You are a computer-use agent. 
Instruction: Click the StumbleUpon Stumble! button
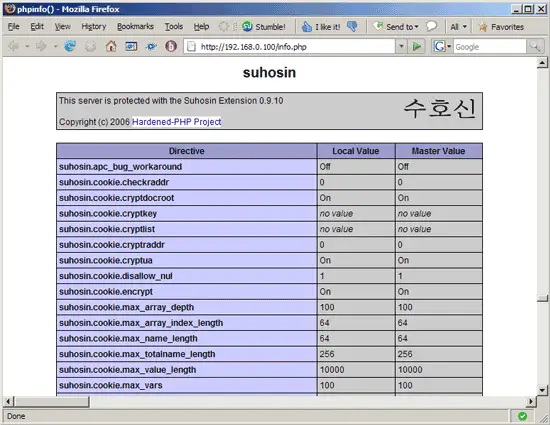click(x=264, y=27)
